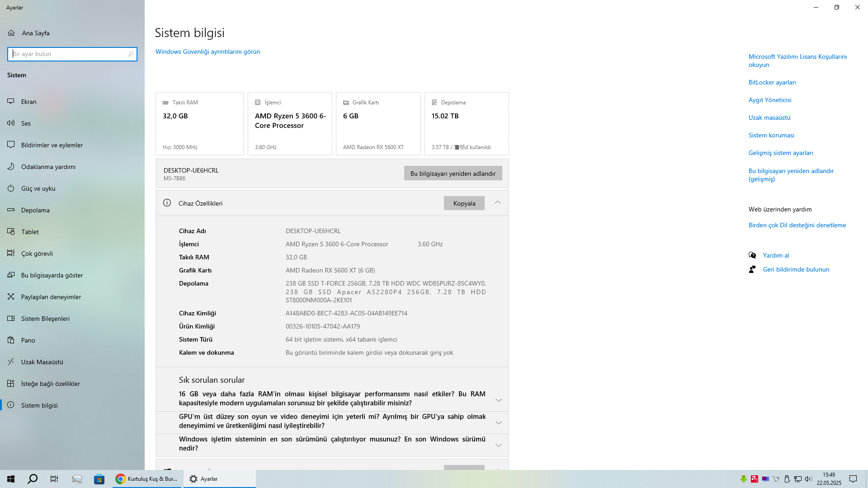Click Geri bildirimde bulunun person icon
Screen dimensions: 868x488
click(752, 269)
